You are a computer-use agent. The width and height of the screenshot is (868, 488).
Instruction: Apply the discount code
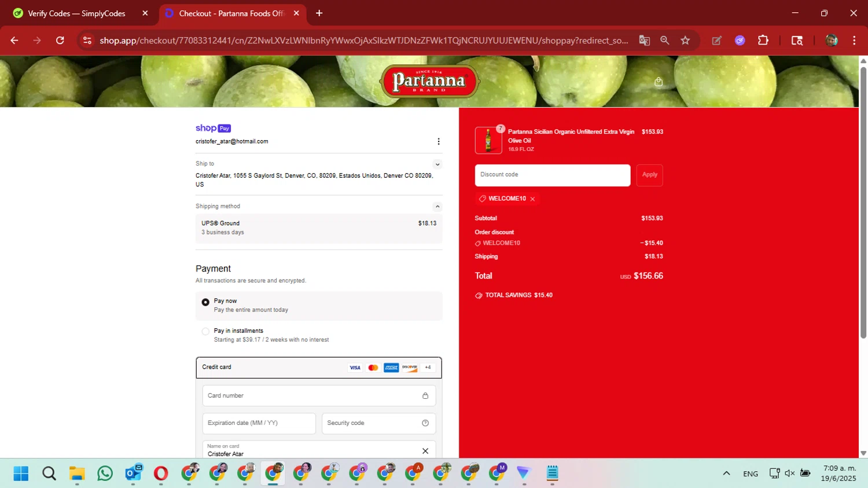649,175
